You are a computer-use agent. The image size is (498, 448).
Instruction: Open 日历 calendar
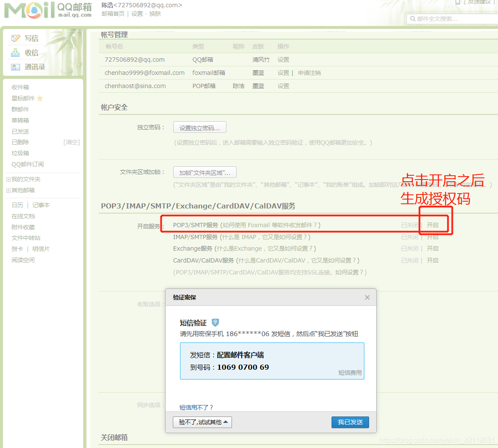tap(17, 205)
